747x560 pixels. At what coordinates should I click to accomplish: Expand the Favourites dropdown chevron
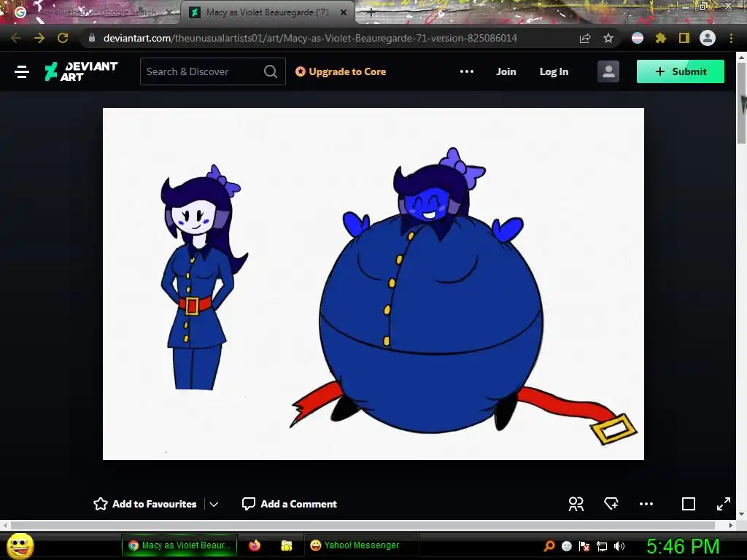(x=214, y=504)
